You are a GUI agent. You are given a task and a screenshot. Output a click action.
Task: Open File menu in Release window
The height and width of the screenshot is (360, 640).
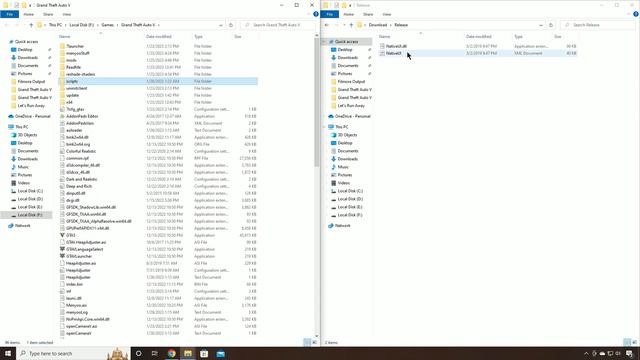(x=329, y=14)
